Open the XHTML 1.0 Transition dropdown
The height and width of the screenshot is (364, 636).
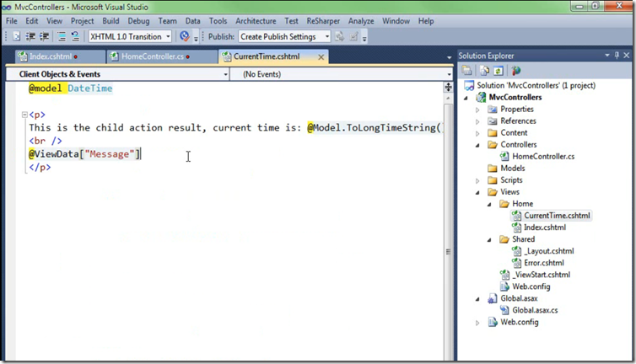(x=168, y=36)
